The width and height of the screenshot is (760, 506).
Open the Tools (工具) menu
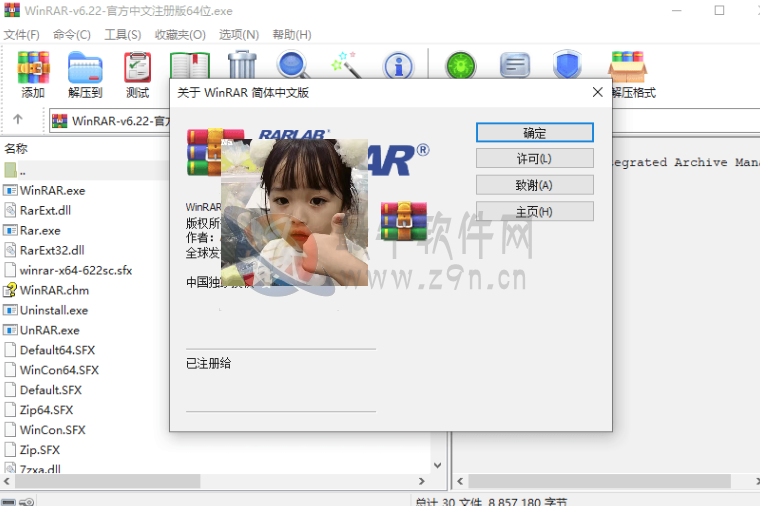pyautogui.click(x=123, y=34)
